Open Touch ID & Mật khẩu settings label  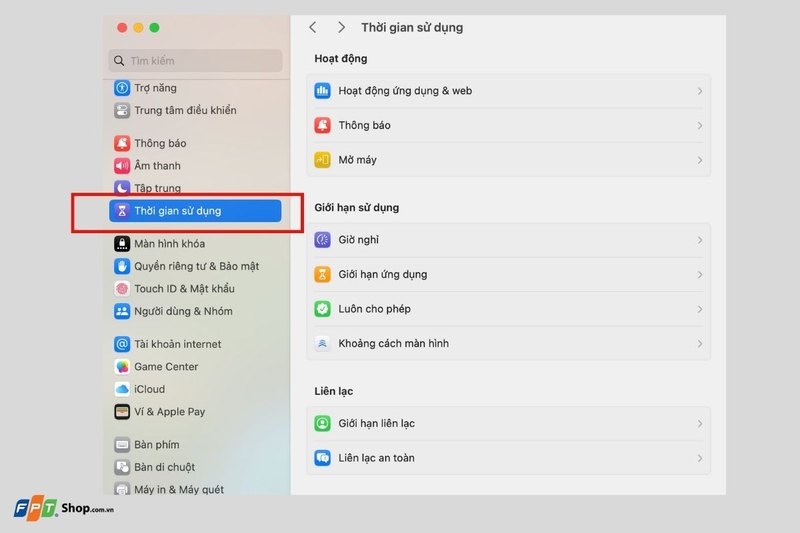point(184,289)
